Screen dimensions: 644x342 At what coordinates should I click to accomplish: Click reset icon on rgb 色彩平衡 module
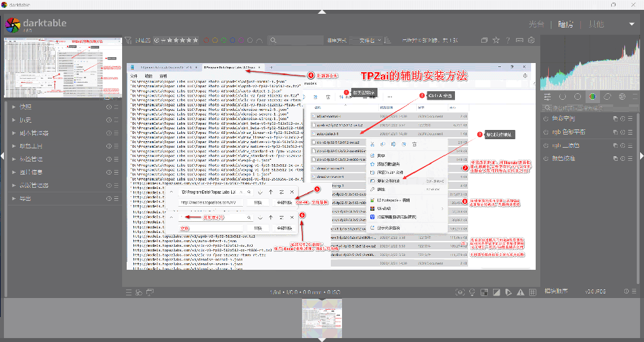[622, 132]
